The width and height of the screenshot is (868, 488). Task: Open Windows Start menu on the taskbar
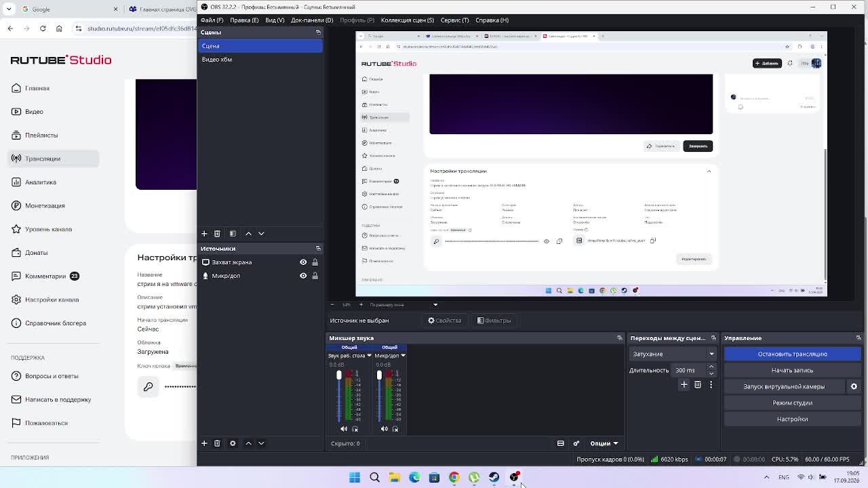pyautogui.click(x=355, y=477)
